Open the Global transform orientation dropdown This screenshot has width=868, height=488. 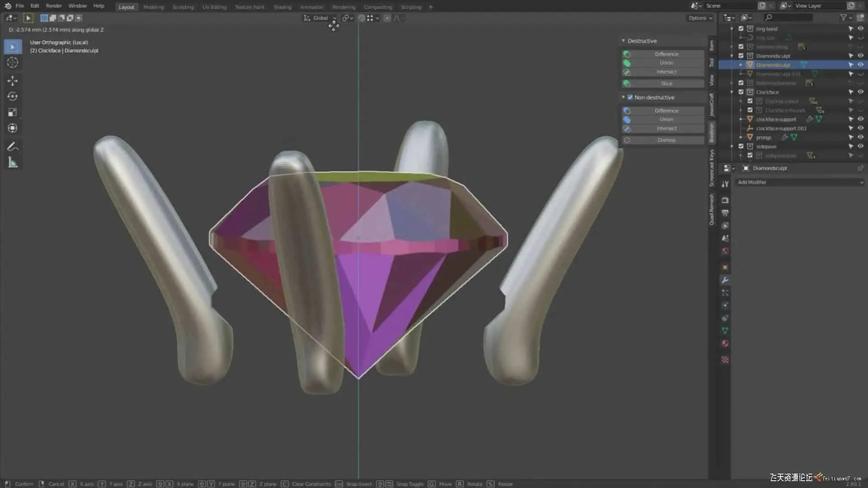click(x=321, y=18)
